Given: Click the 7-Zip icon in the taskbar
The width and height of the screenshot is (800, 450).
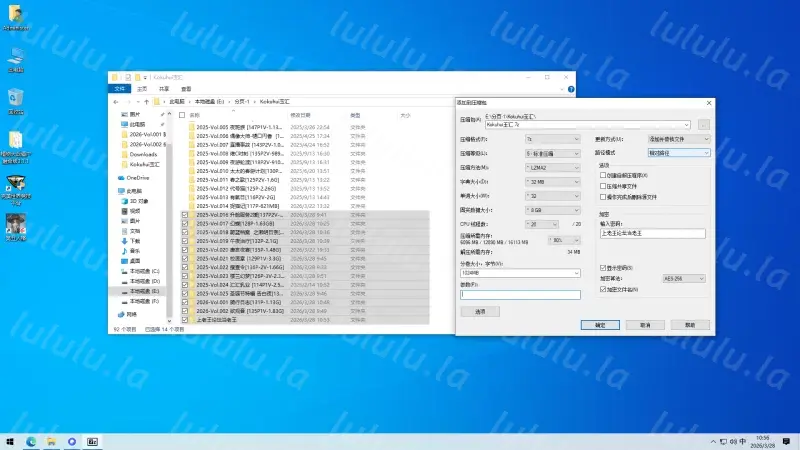Looking at the screenshot, I should pyautogui.click(x=92, y=442).
